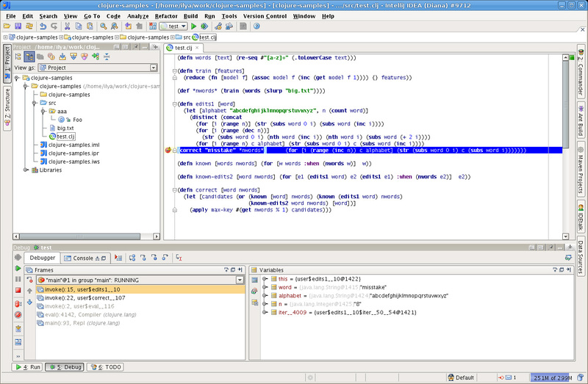
Task: Resume program in Debug panel
Action: pos(18,268)
